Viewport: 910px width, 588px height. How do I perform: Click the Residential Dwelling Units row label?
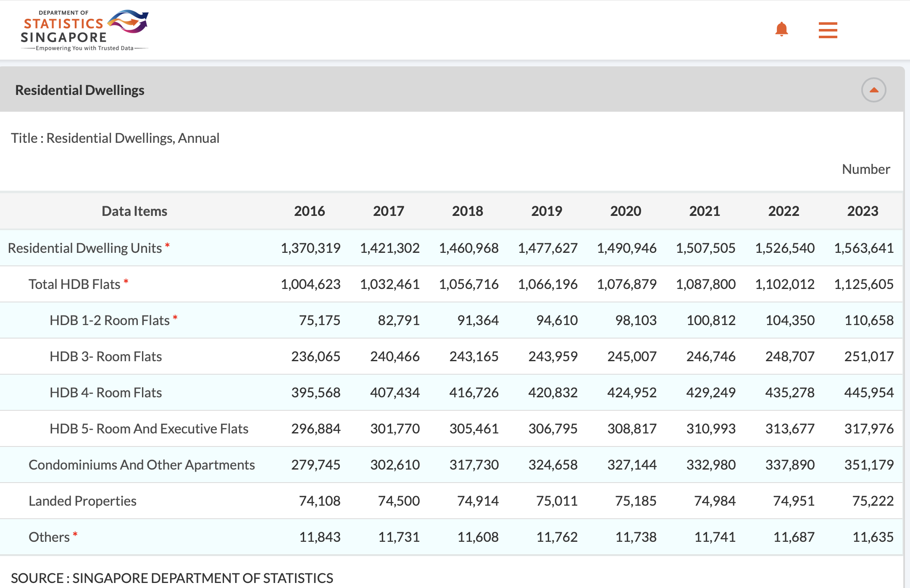click(x=84, y=248)
